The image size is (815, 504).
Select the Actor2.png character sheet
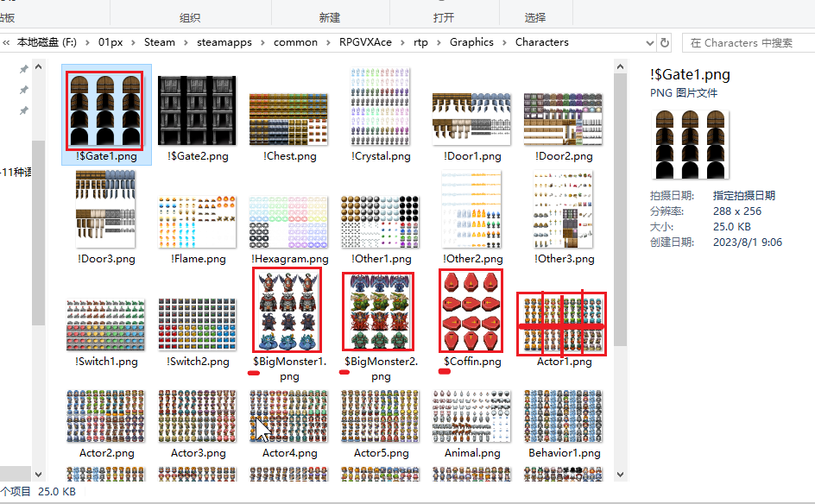click(x=105, y=417)
